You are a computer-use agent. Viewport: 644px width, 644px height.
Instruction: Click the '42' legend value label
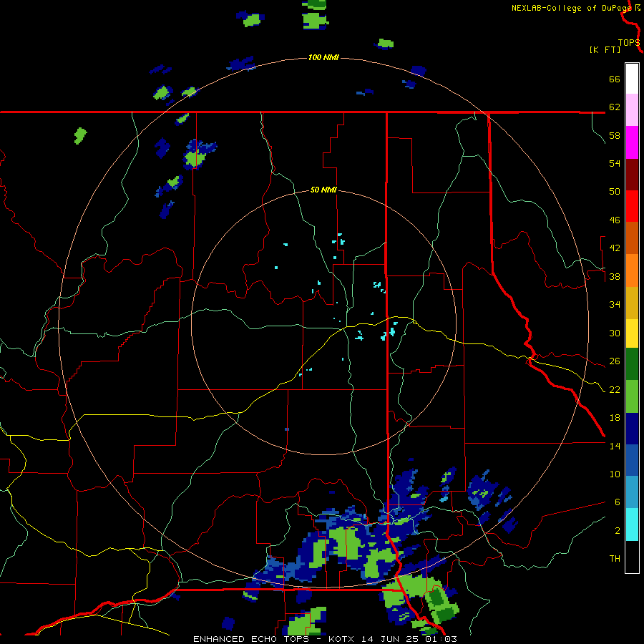[x=615, y=248]
